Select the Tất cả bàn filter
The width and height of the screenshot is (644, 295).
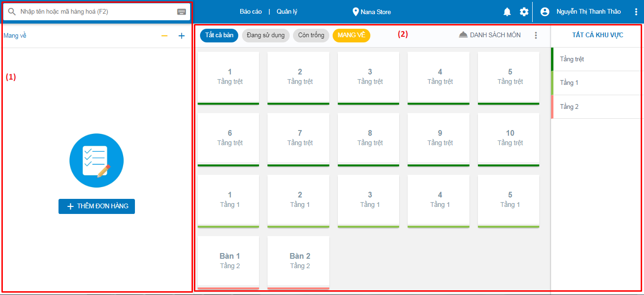[x=219, y=35]
